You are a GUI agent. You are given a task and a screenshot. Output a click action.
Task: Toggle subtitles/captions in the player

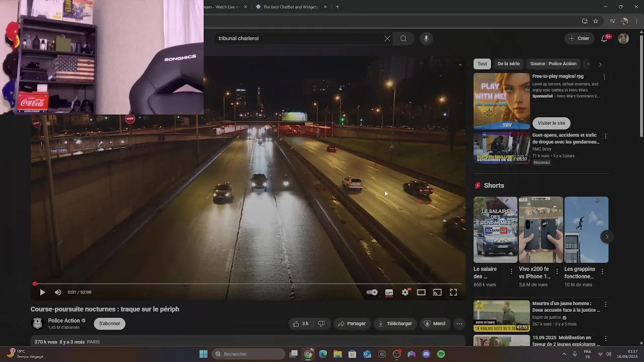pos(389,292)
